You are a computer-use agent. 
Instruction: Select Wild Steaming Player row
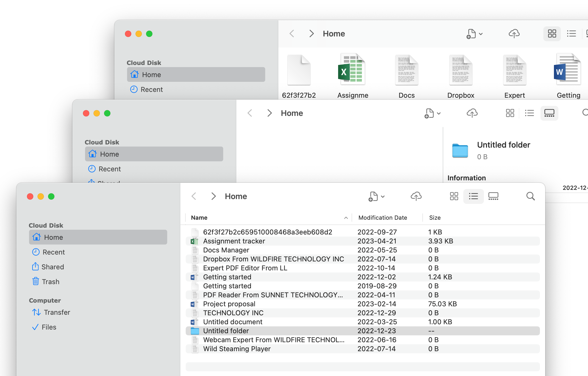[363, 349]
